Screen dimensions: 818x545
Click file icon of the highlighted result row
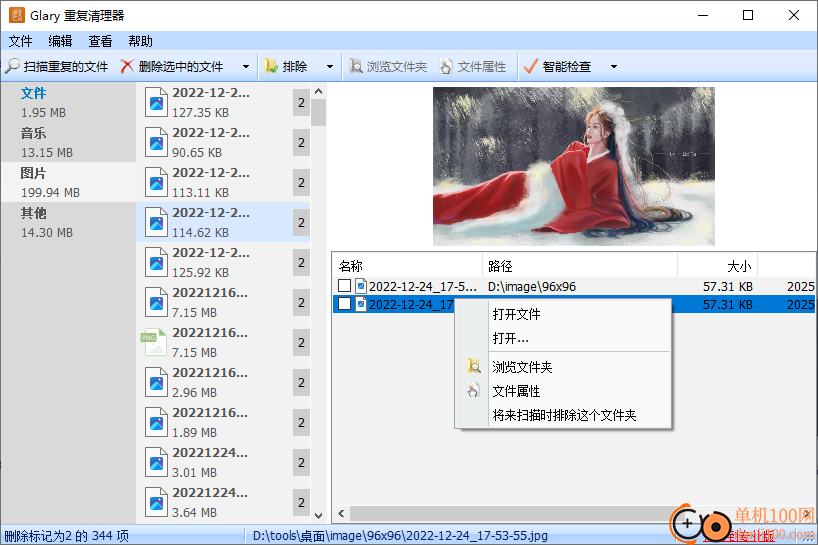point(361,304)
